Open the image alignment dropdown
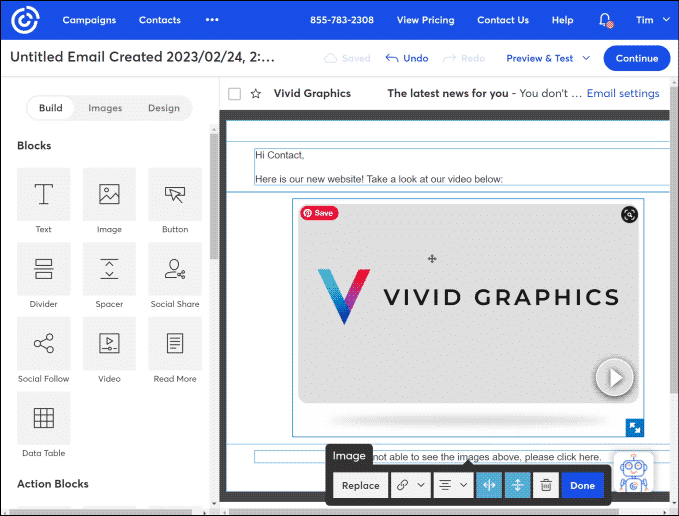The height and width of the screenshot is (516, 679). click(x=454, y=485)
